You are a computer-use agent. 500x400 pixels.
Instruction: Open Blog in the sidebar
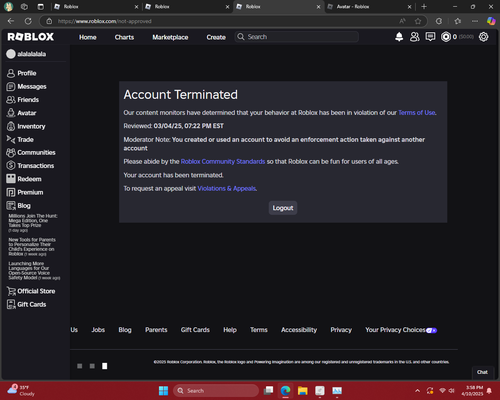tap(19, 206)
